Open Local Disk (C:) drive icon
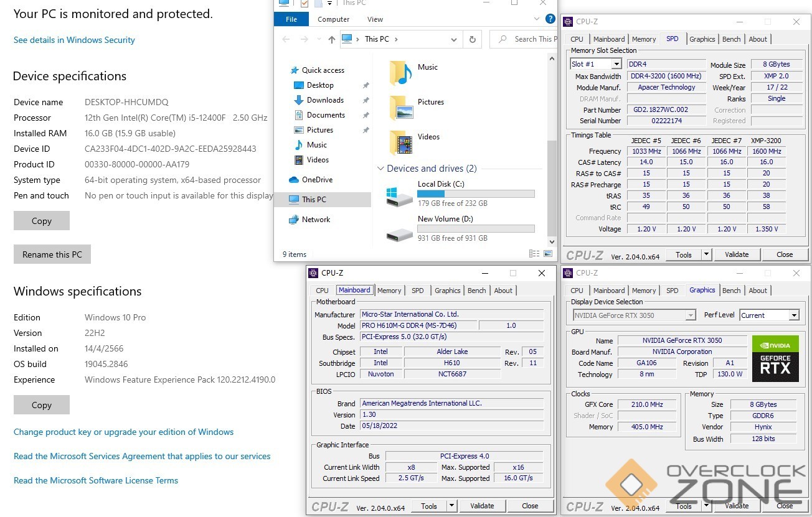 pos(399,197)
